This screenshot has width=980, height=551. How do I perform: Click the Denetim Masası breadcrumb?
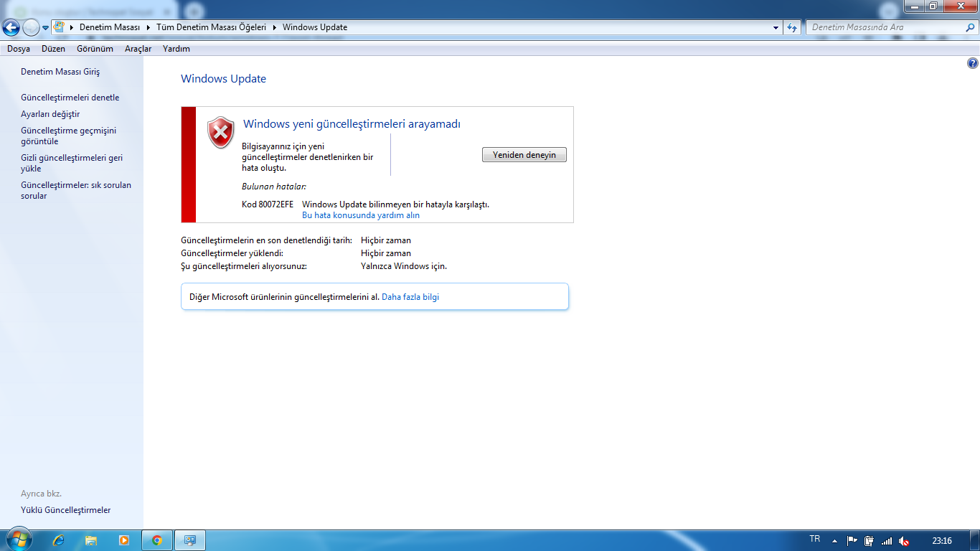click(110, 27)
